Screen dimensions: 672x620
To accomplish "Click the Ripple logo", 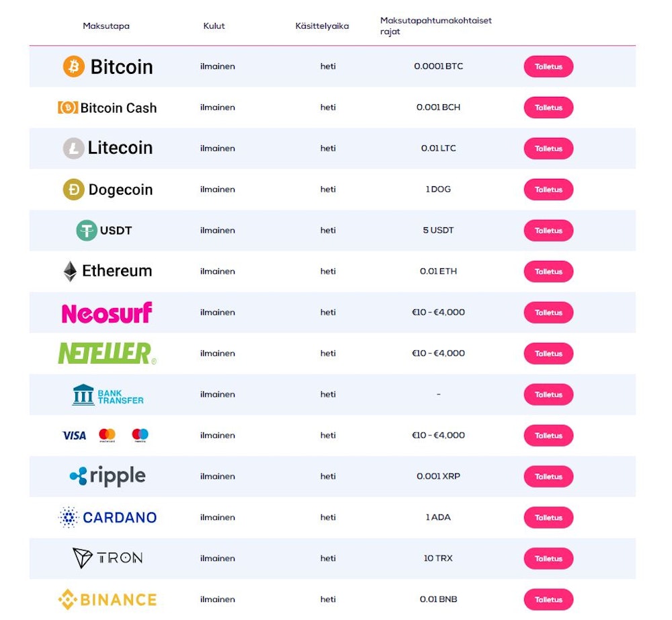I will (108, 477).
